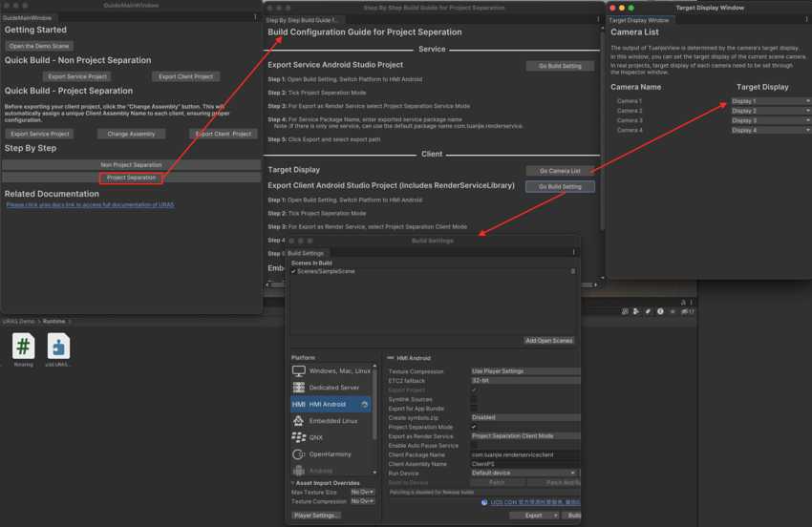
Task: Enable the Symlink Sources checkbox
Action: [x=474, y=399]
